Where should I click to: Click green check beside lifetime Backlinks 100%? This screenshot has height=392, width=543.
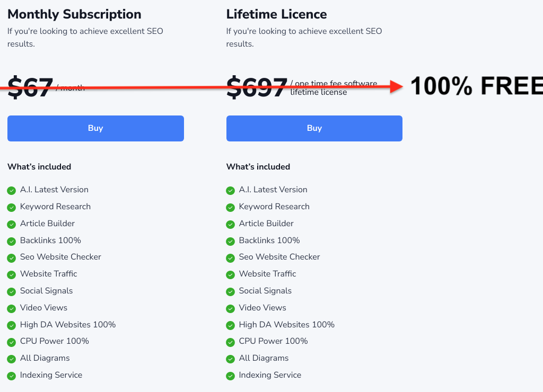(x=230, y=242)
